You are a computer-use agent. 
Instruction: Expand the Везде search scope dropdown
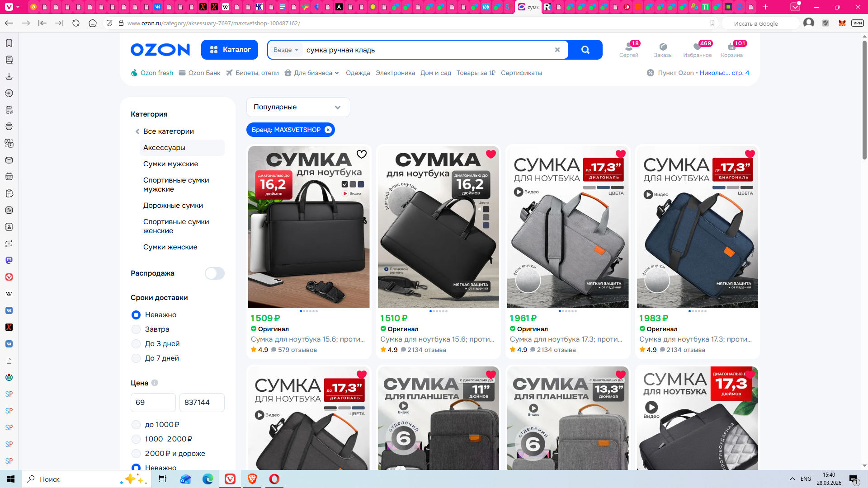[286, 50]
